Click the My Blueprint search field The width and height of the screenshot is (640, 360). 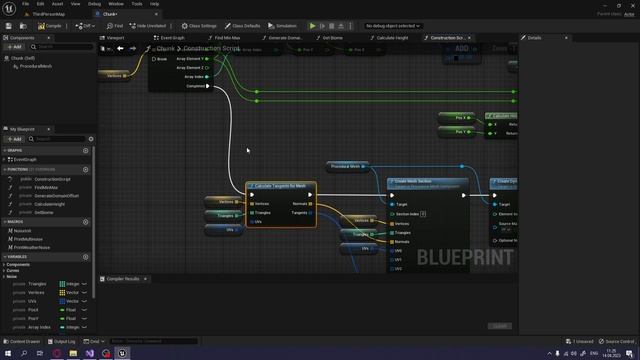pos(57,139)
